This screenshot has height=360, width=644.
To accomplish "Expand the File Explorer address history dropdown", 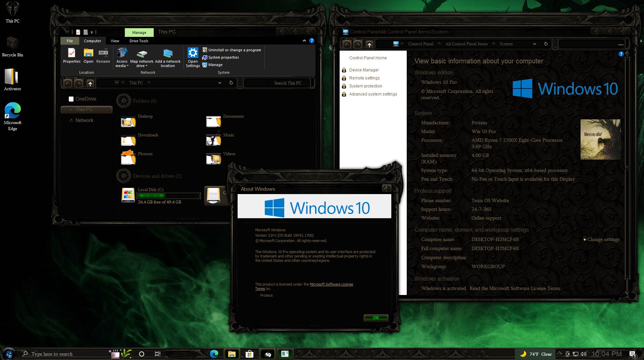I will coord(220,83).
